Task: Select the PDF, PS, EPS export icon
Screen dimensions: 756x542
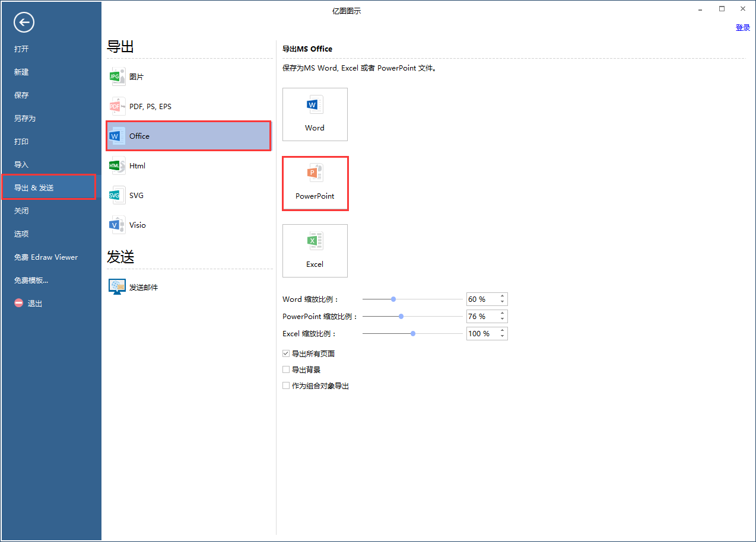Action: coord(117,106)
